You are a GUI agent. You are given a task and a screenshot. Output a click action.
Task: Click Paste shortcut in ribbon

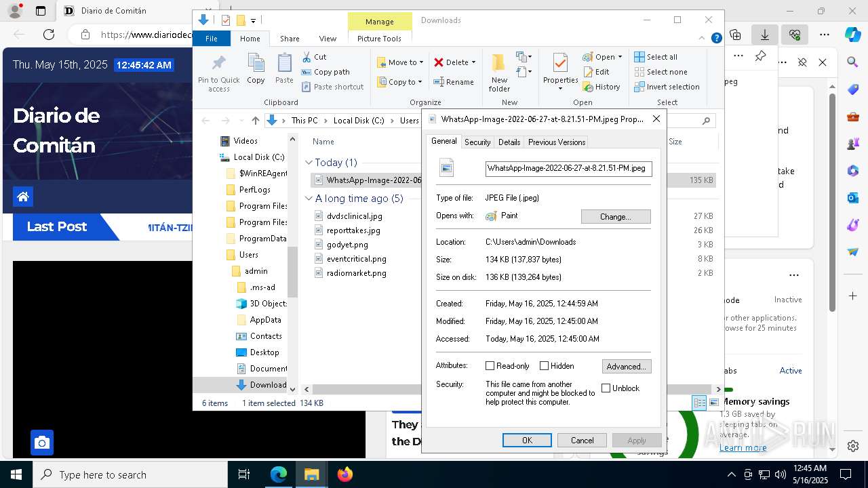(332, 87)
